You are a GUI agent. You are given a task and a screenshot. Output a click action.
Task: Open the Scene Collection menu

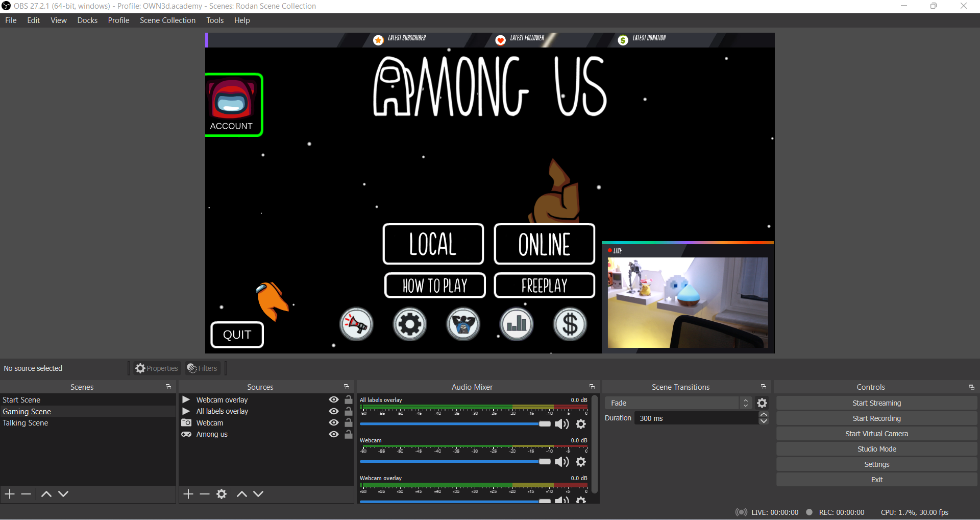point(167,20)
